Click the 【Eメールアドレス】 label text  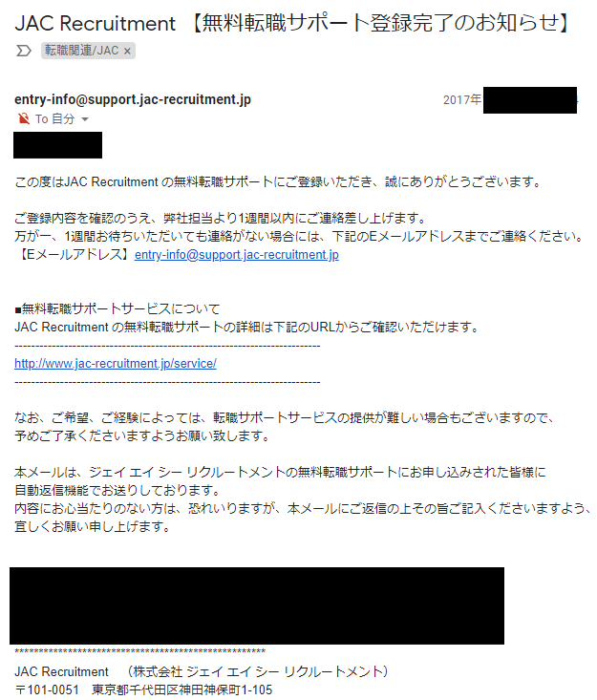point(75,254)
